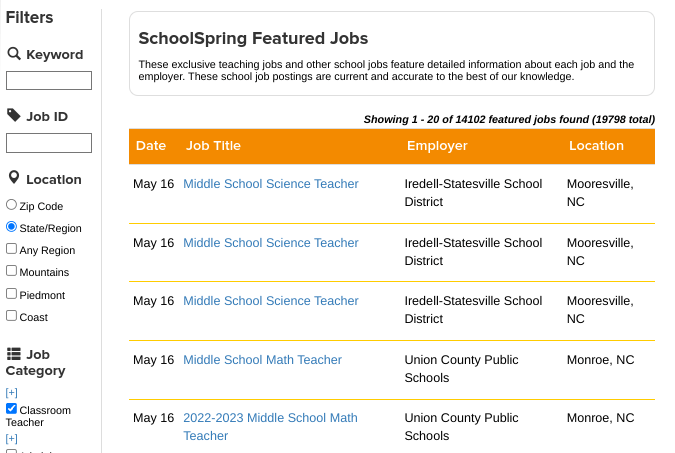Check the Any Region checkbox
This screenshot has width=675, height=453.
pos(11,249)
